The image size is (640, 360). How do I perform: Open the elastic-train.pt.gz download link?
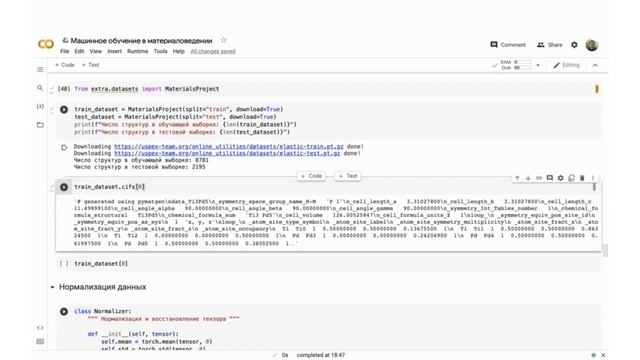229,146
